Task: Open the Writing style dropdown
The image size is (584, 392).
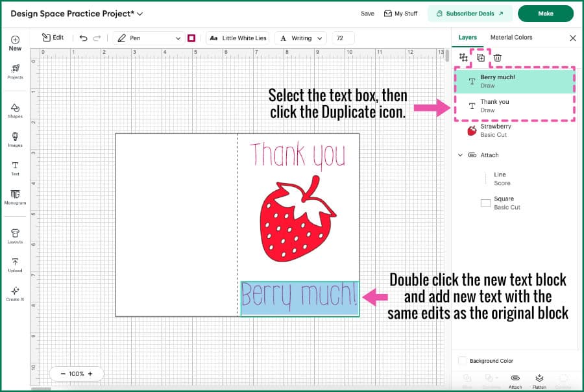Action: 301,38
